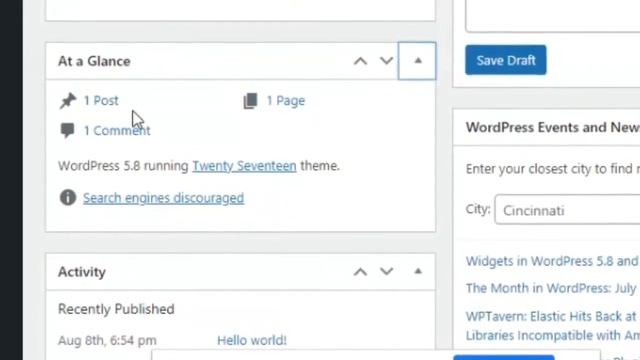Move At a Glance widget up
This screenshot has width=640, height=360.
tap(360, 61)
